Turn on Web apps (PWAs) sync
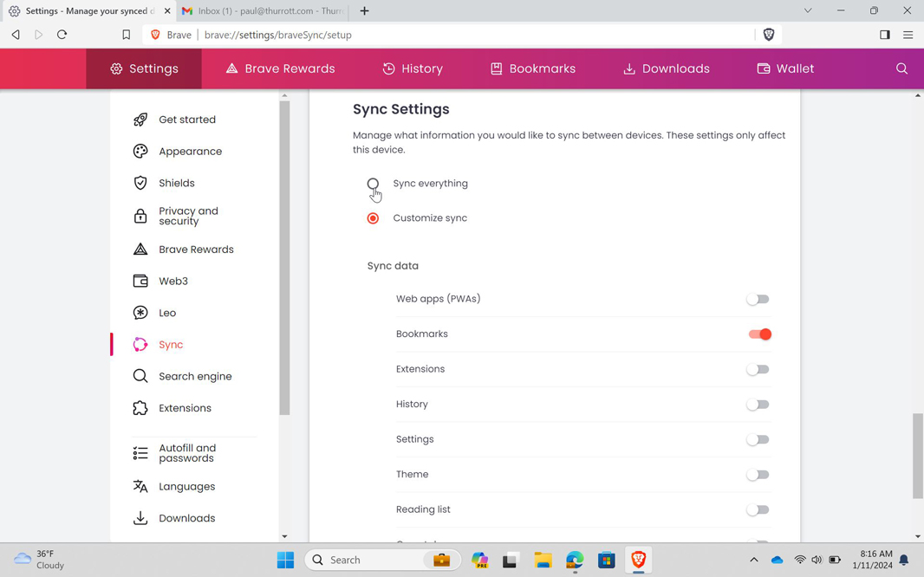Screen dimensions: 924x577 pyautogui.click(x=758, y=299)
